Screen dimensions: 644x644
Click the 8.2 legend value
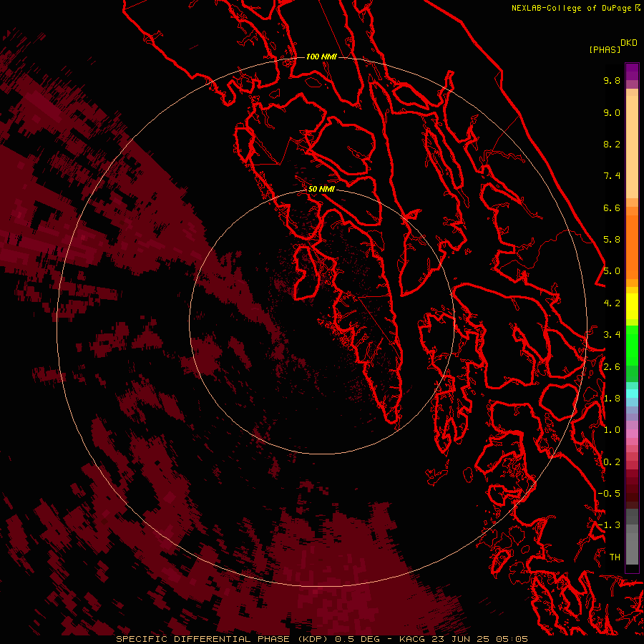[612, 144]
